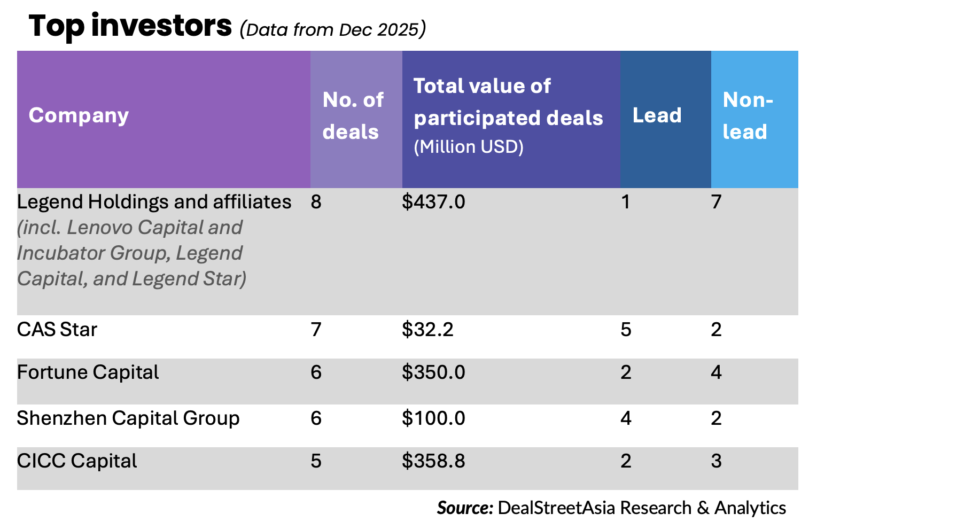
Task: Click the DealStreetAsia Research & Analytics source text
Action: pos(641,508)
